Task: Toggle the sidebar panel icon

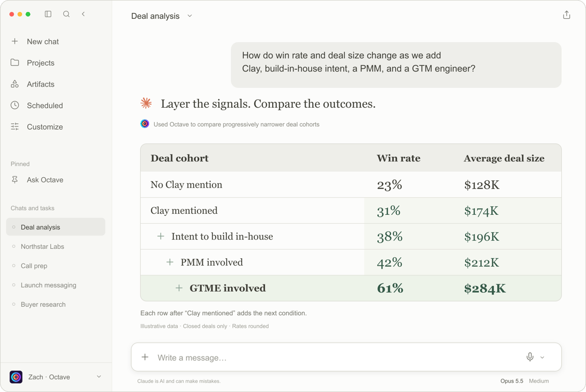Action: [x=48, y=14]
